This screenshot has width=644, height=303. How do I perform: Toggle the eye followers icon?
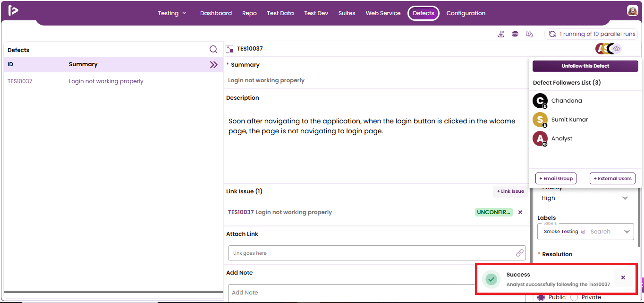coord(617,48)
